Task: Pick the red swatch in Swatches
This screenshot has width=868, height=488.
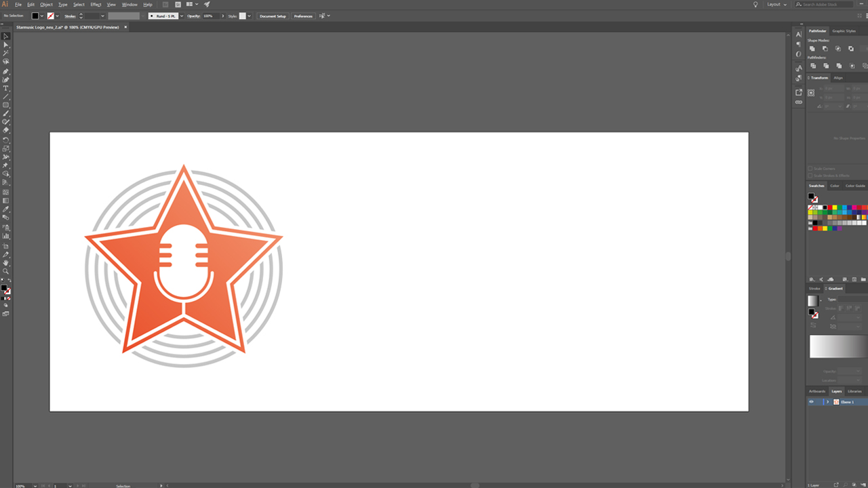Action: [830, 207]
